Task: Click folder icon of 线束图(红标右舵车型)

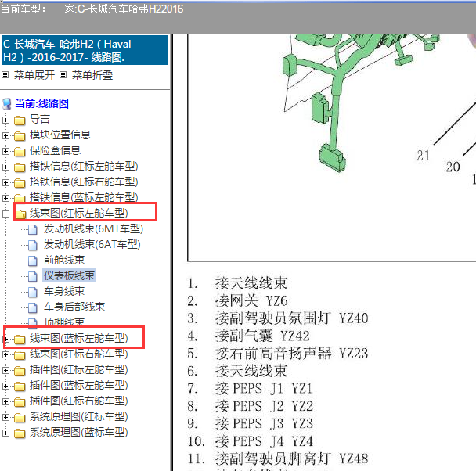Action: (x=20, y=355)
